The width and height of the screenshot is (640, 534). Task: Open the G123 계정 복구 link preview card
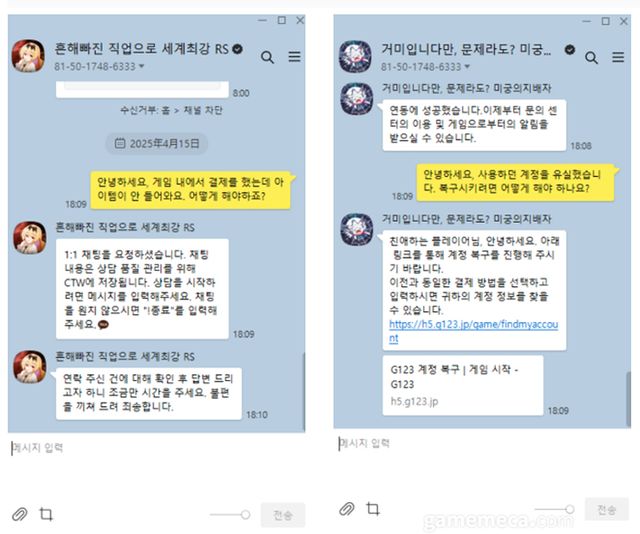coord(463,385)
